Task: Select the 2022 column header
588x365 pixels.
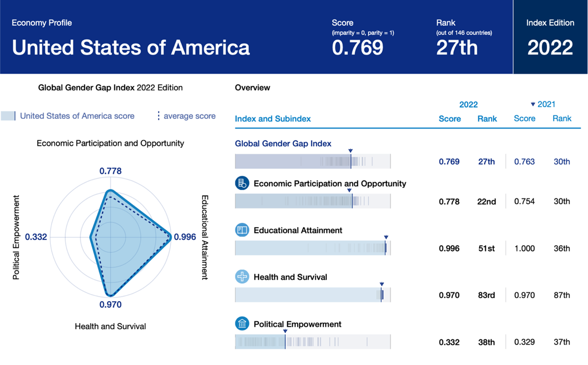Action: point(468,104)
